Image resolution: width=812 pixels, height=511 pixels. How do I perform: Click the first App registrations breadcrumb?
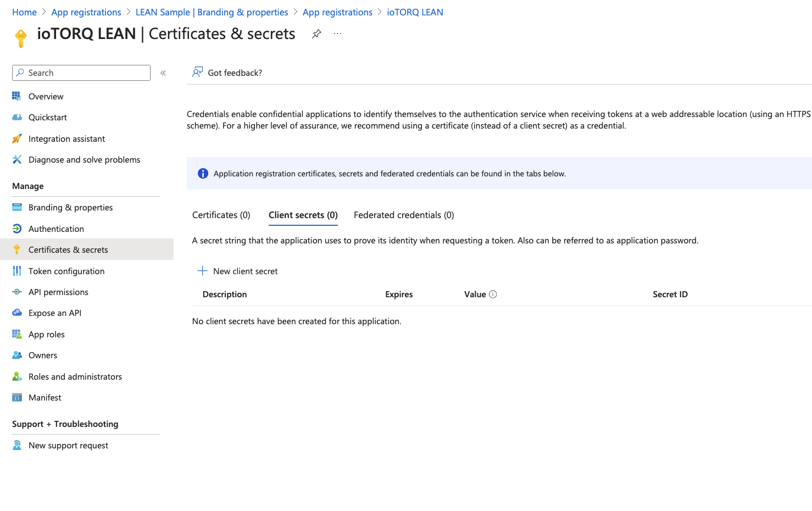pyautogui.click(x=86, y=12)
